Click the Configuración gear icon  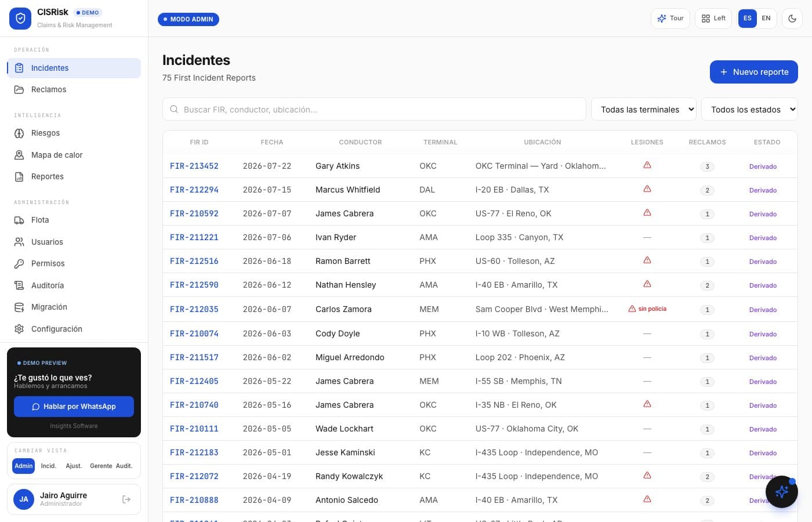(x=19, y=329)
